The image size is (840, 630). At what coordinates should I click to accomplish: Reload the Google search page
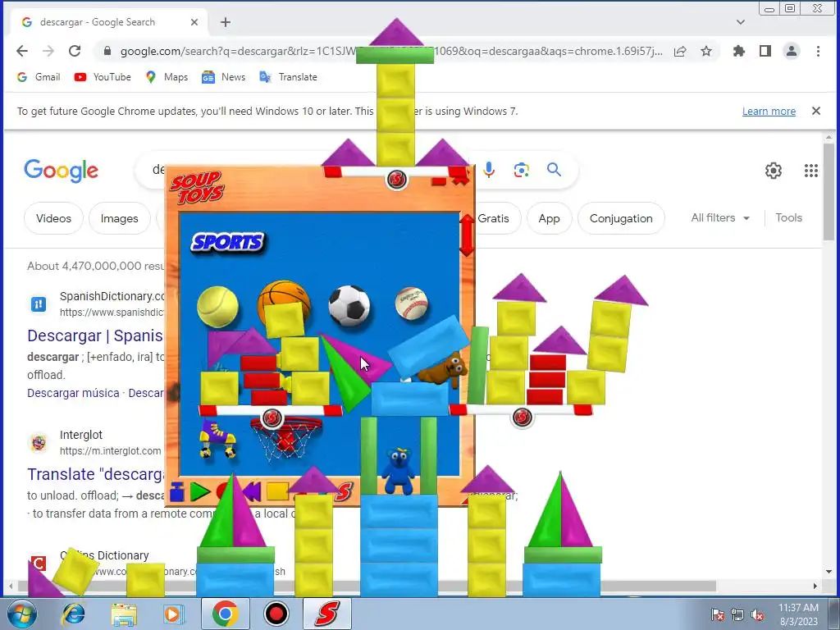(75, 51)
